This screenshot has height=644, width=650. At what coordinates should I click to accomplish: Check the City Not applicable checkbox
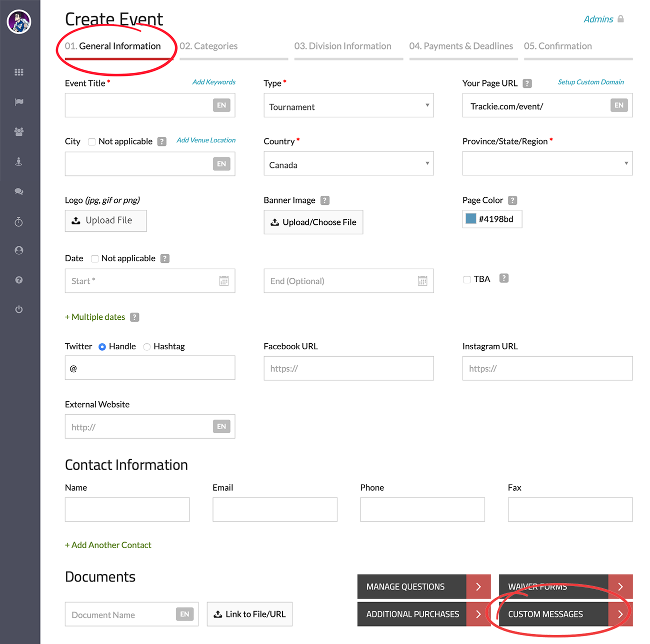click(92, 142)
